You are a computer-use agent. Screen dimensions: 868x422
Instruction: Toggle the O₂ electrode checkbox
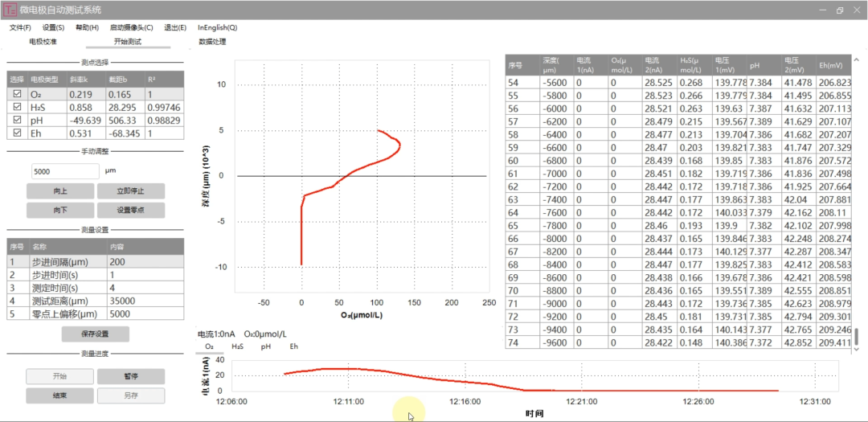pos(17,93)
